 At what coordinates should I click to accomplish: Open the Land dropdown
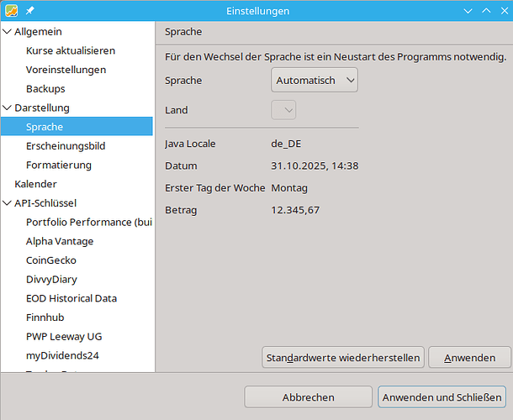(x=283, y=110)
